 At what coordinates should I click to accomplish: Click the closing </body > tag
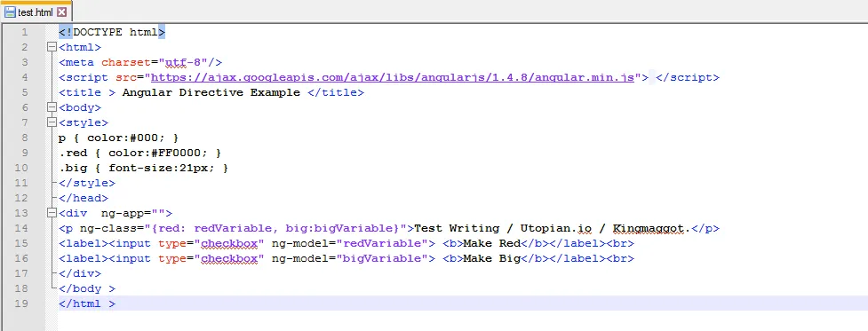tap(87, 288)
